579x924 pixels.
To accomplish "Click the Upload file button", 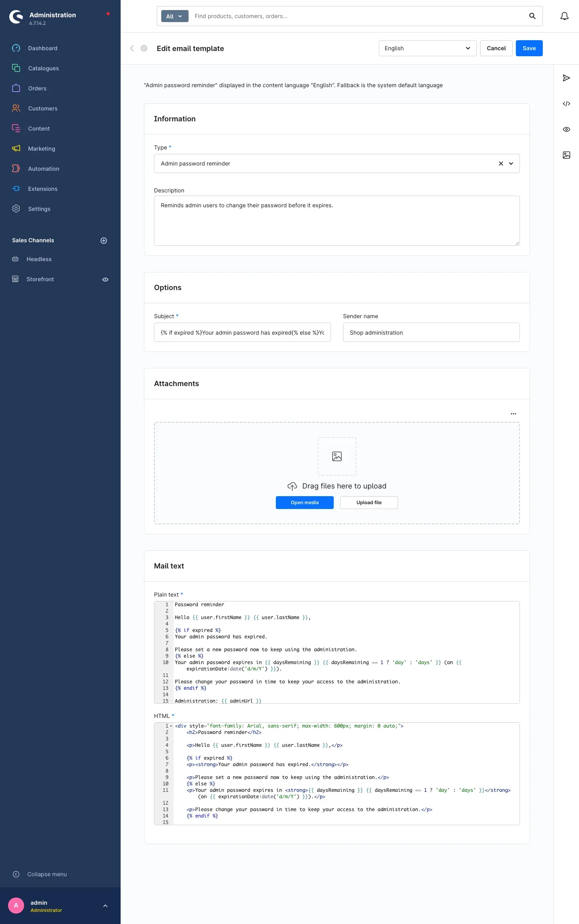I will point(369,503).
